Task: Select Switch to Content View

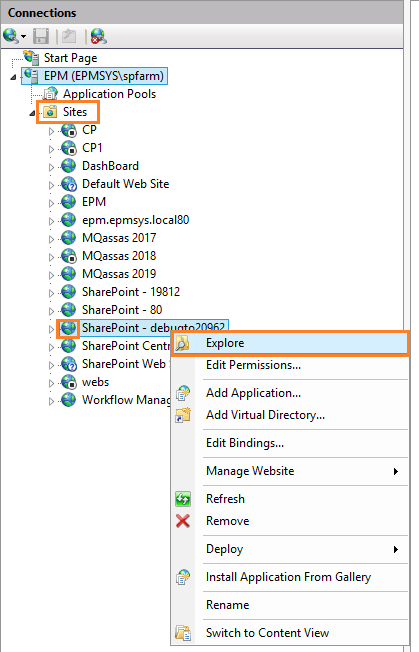Action: click(x=291, y=633)
